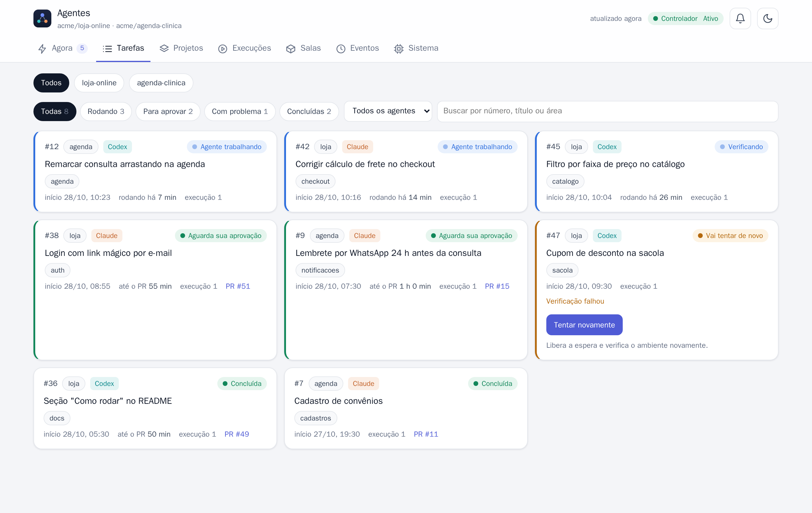
Task: Click the Controlador Ativo status badge
Action: pos(685,18)
